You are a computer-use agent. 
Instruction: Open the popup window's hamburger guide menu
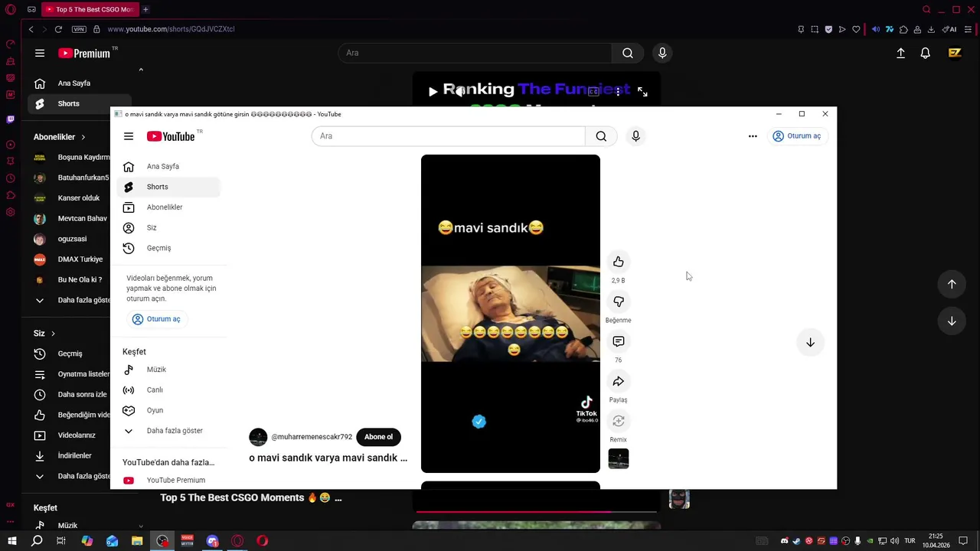(x=129, y=136)
